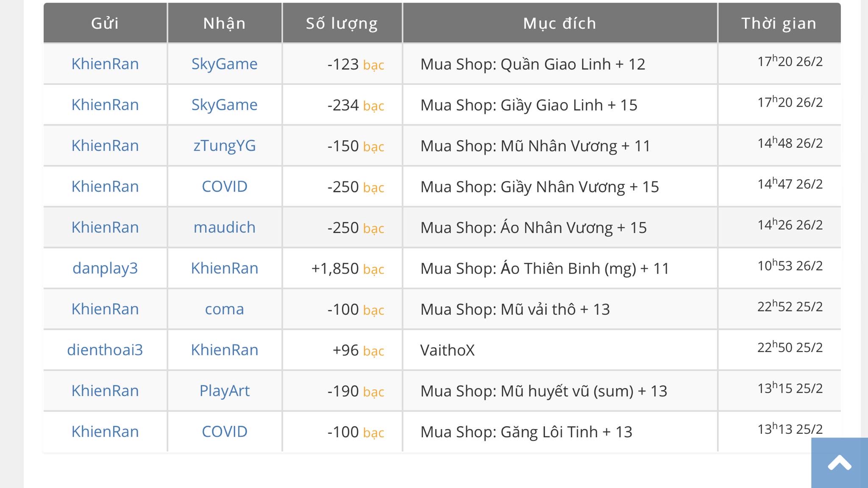
Task: Click the Mục đích column header
Action: (x=559, y=23)
